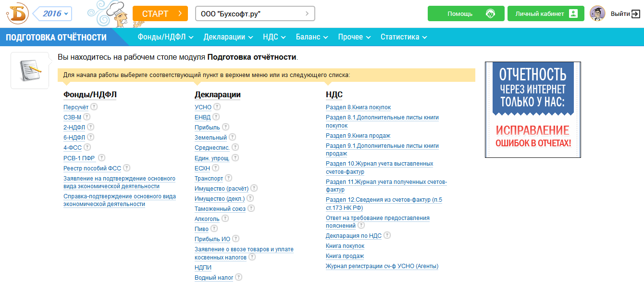
Task: Open Личный кабинет
Action: point(545,13)
